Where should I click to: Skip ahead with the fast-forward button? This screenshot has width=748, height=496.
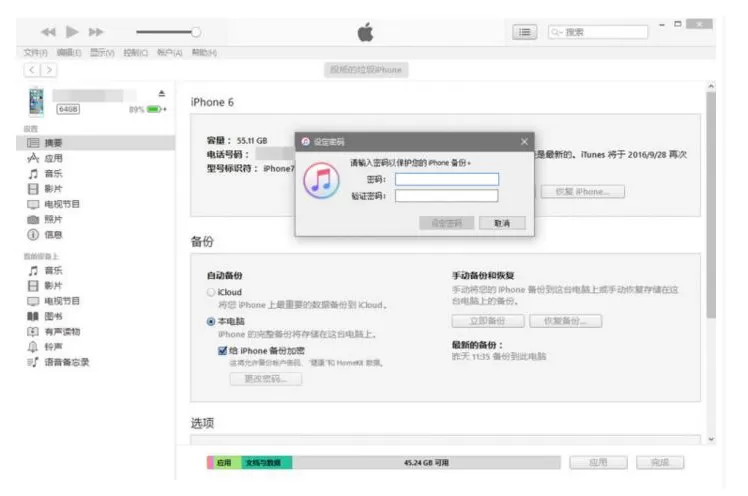[x=96, y=32]
